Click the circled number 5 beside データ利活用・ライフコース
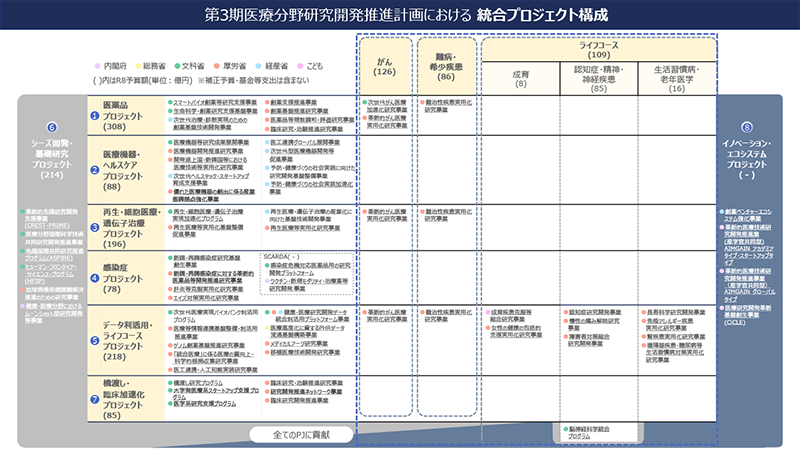800x450 pixels. coord(94,340)
